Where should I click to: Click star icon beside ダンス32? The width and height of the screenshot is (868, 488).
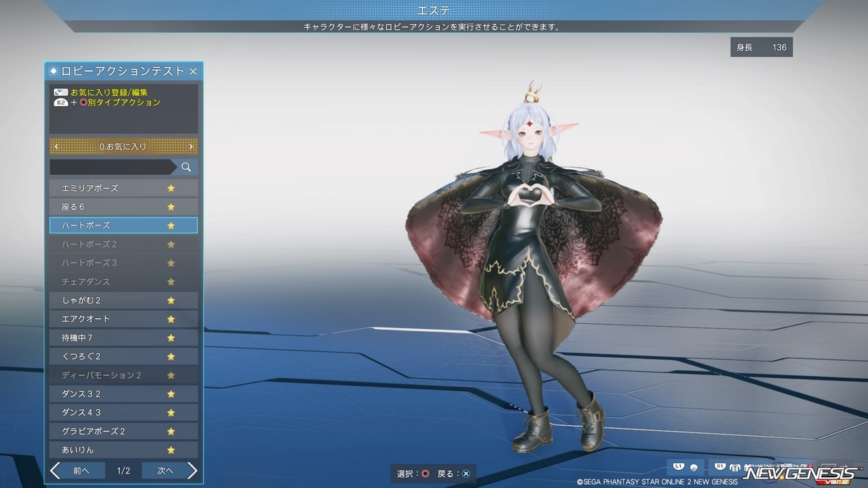(x=171, y=394)
